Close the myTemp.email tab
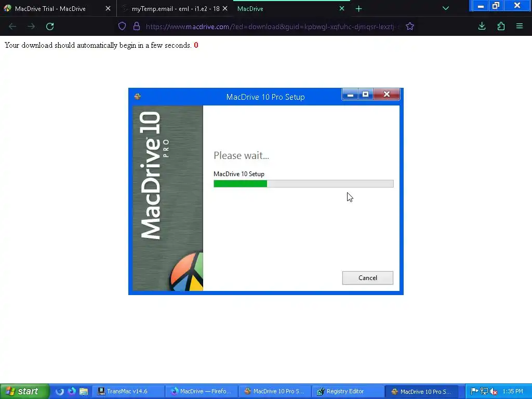Image resolution: width=532 pixels, height=399 pixels. 225,8
